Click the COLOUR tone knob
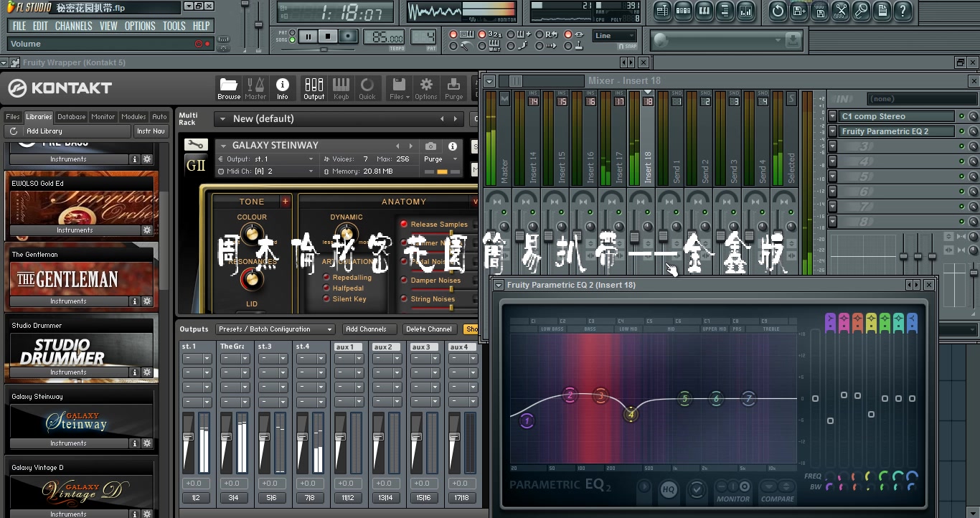The image size is (980, 518). (251, 233)
